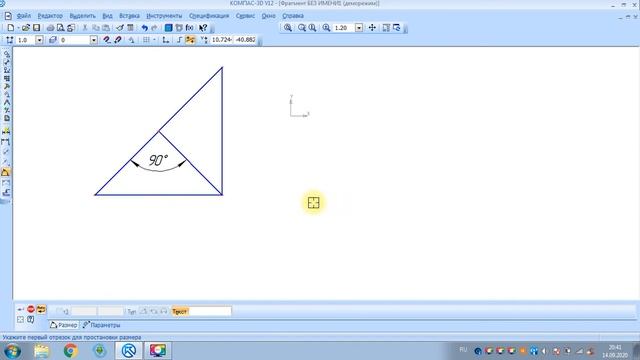Viewport: 640px width, 360px height.
Task: Refresh the drawing view
Action: 397,28
